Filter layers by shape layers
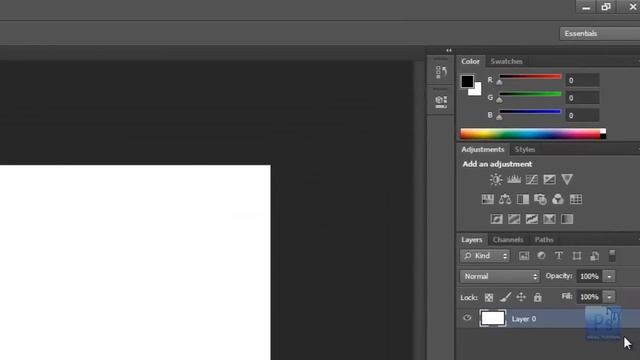The height and width of the screenshot is (360, 640). click(577, 256)
